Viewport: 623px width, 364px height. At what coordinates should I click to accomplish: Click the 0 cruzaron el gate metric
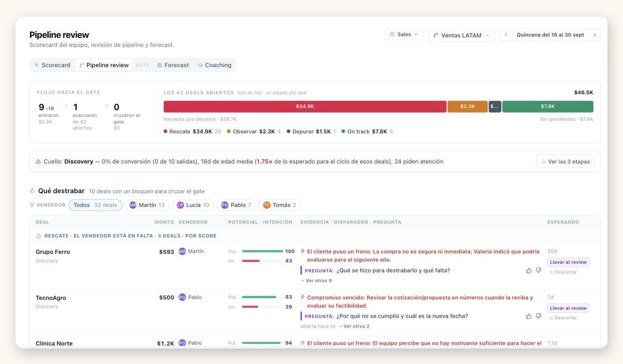[127, 116]
